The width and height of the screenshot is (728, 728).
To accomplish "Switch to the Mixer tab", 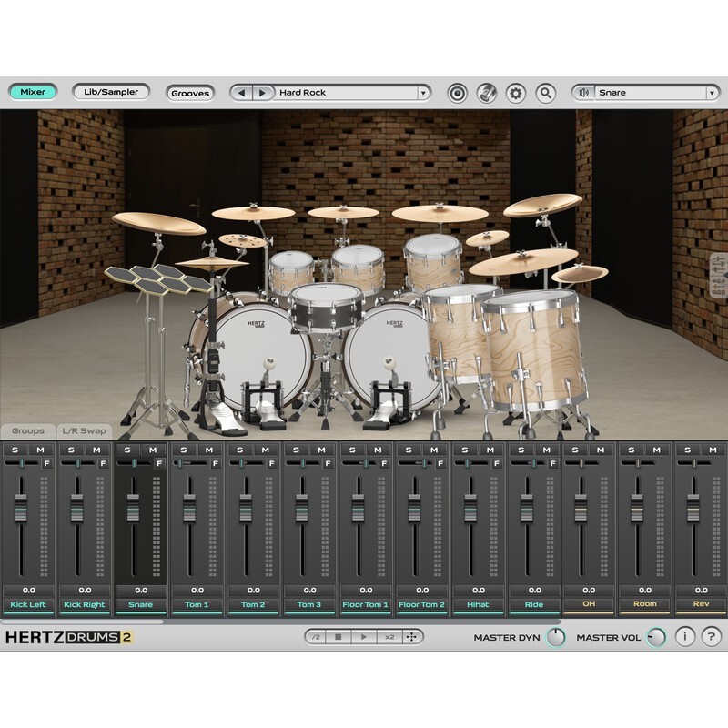I will click(x=32, y=91).
